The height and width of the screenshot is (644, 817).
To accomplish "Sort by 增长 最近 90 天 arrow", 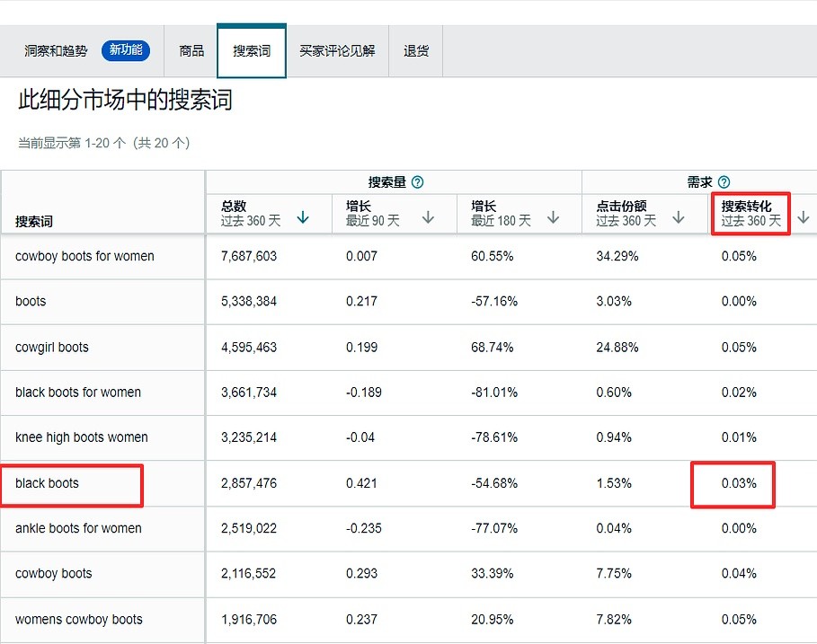I will (x=429, y=217).
